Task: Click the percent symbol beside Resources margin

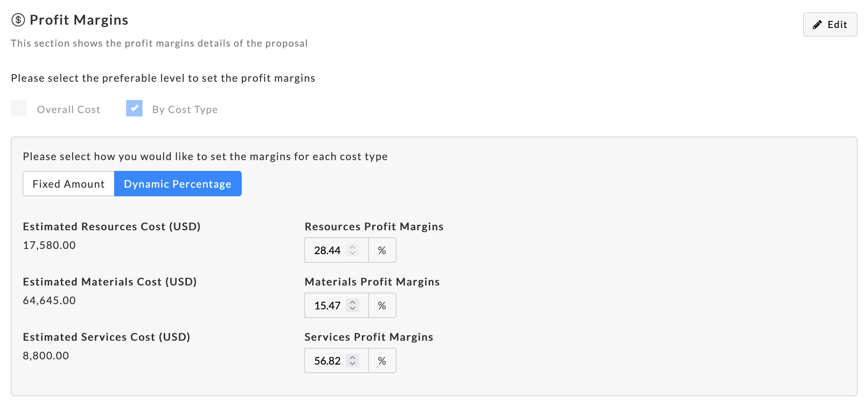Action: [x=382, y=250]
